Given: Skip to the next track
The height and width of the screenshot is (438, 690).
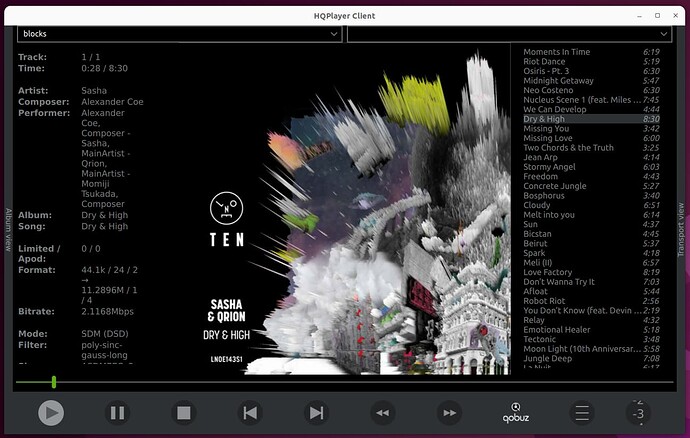Looking at the screenshot, I should [316, 413].
